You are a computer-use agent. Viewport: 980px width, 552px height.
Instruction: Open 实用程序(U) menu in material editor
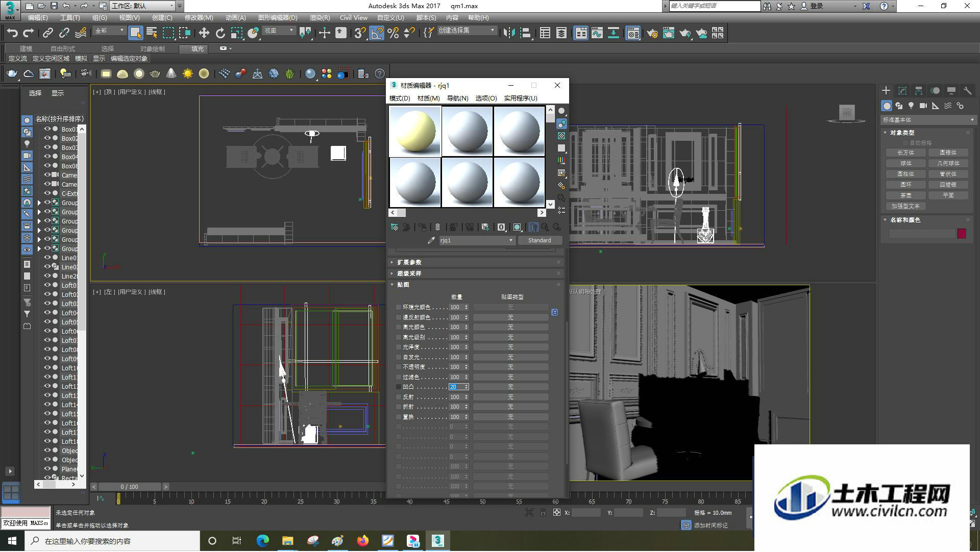pyautogui.click(x=521, y=98)
